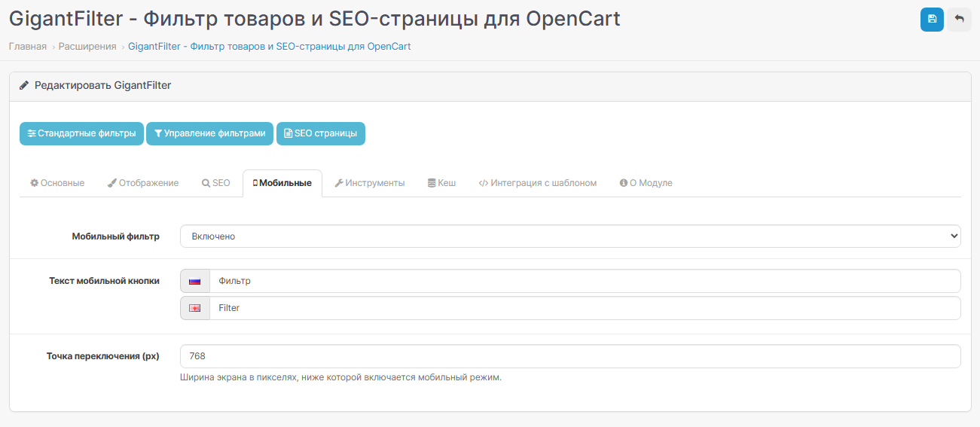Click the GigantFilter breadcrumb link
The image size is (980, 427).
click(270, 47)
